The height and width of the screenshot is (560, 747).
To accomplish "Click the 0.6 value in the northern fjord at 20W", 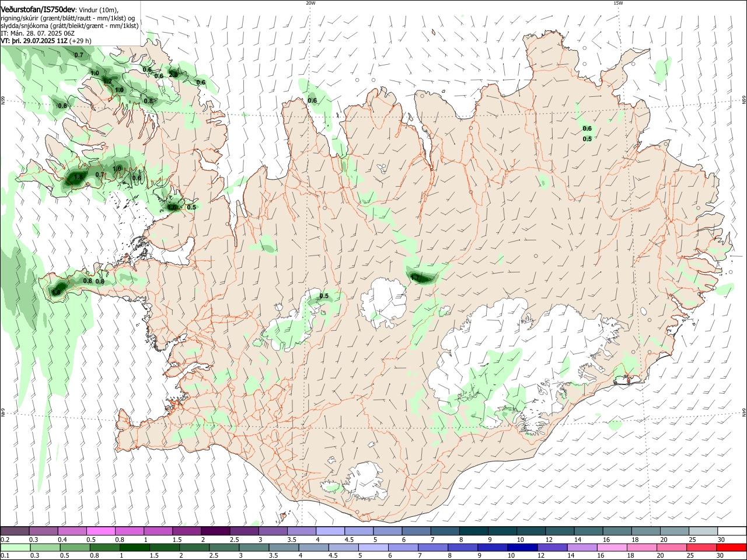I will click(312, 101).
